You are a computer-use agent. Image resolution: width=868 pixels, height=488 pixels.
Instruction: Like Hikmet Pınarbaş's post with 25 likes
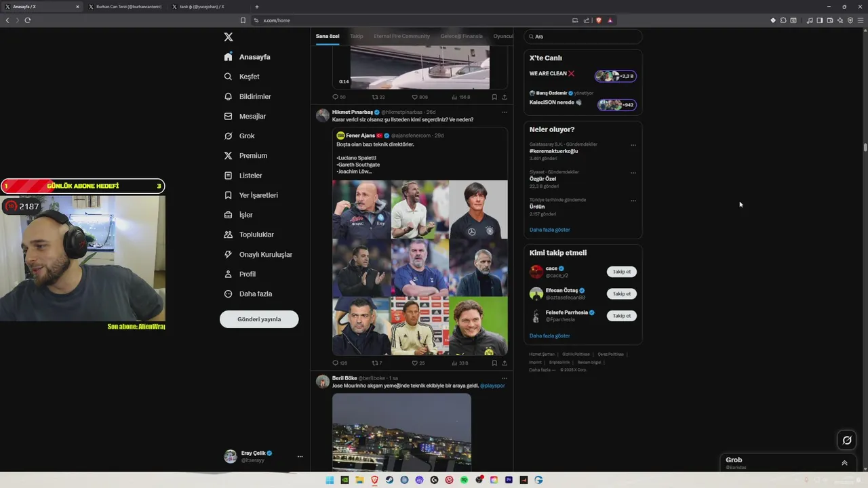[x=418, y=363]
